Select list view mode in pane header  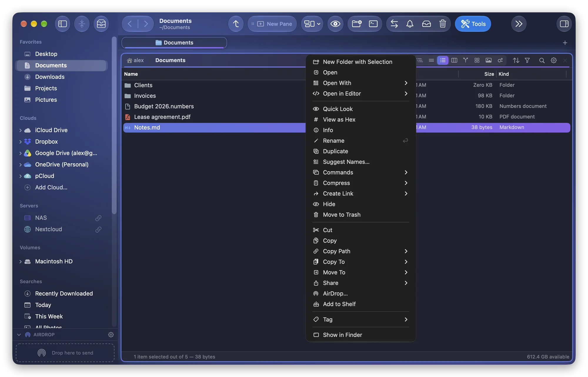(442, 60)
